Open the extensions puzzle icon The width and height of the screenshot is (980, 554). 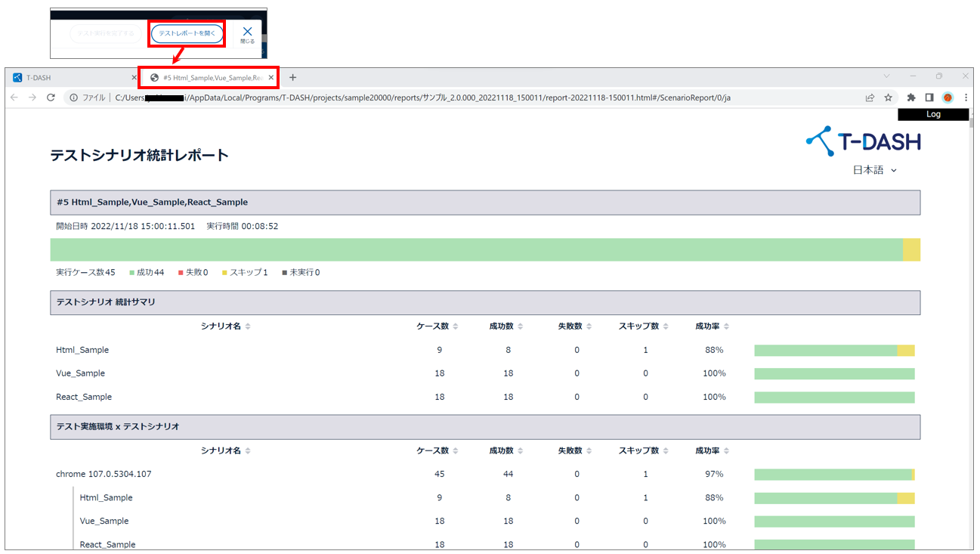[911, 97]
